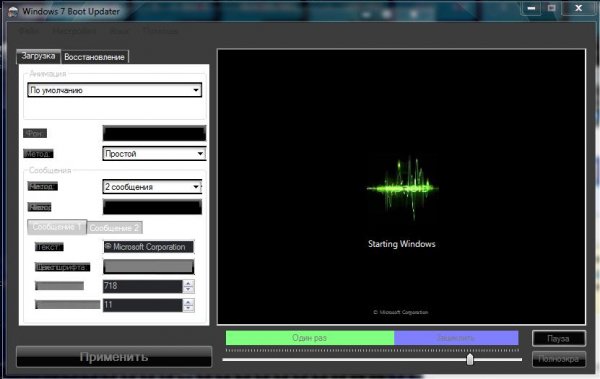600x379 pixels.
Task: Switch to the Восстановление tab
Action: 95,57
